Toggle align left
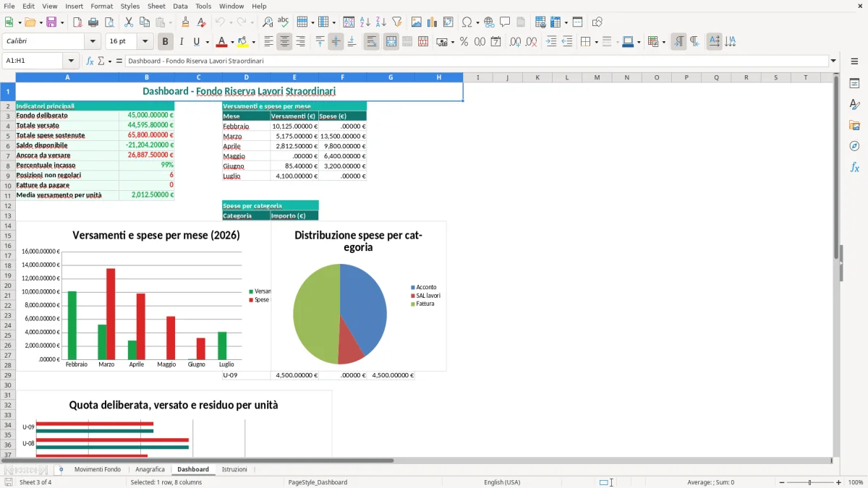 click(x=268, y=42)
